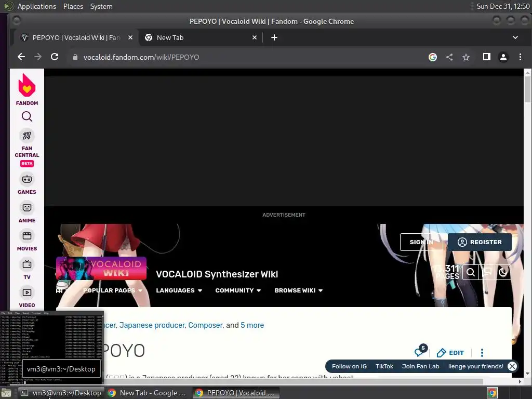The image size is (532, 399).
Task: Open Fan Central rocket icon
Action: pyautogui.click(x=27, y=136)
